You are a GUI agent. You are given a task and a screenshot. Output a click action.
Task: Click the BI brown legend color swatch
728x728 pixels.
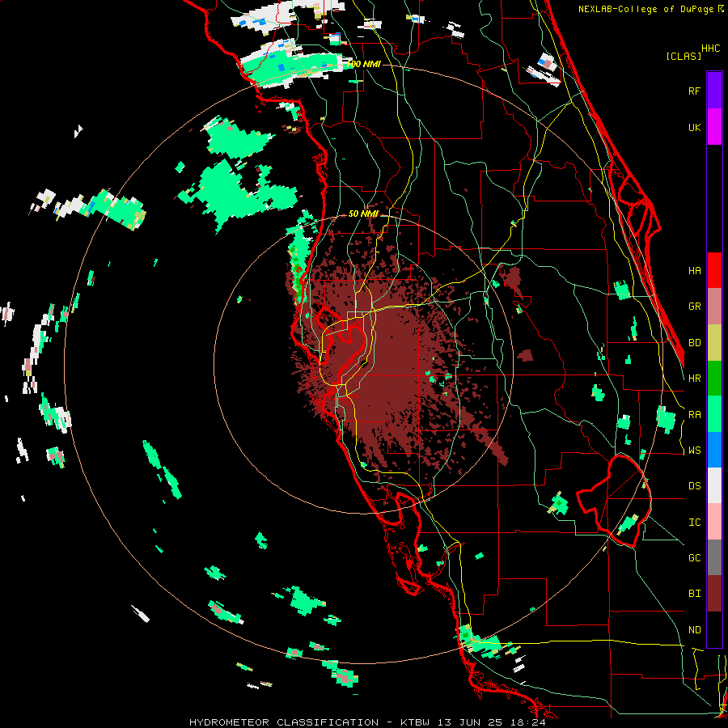click(x=714, y=594)
